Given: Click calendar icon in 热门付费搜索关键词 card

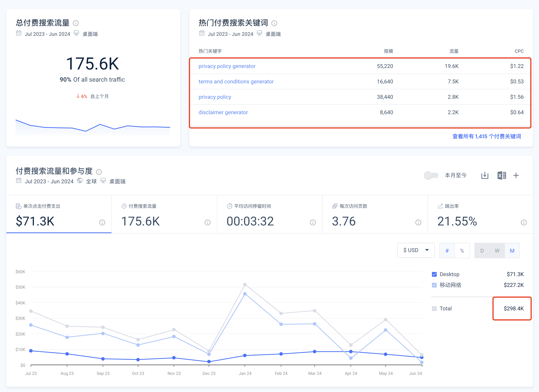Looking at the screenshot, I should pos(202,33).
